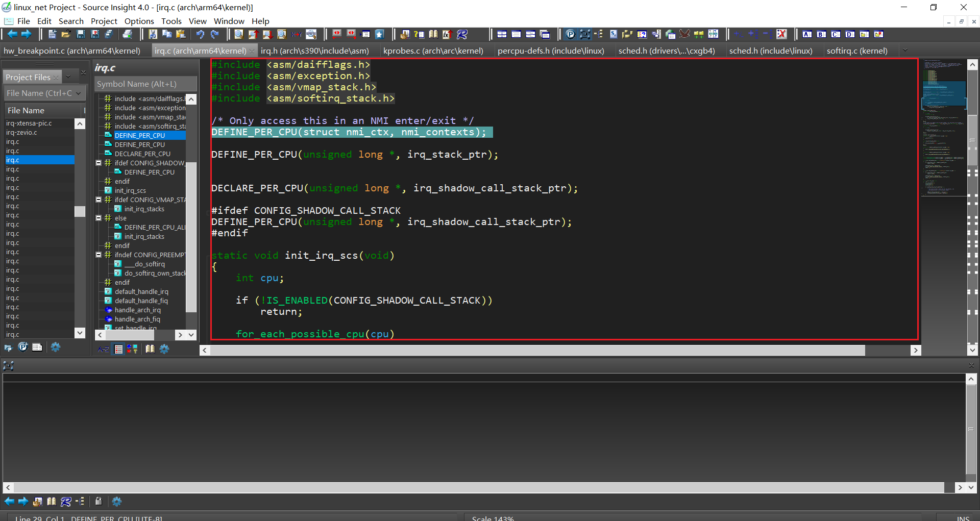980x521 pixels.
Task: Select init_irq_scs in symbol tree
Action: coord(130,191)
